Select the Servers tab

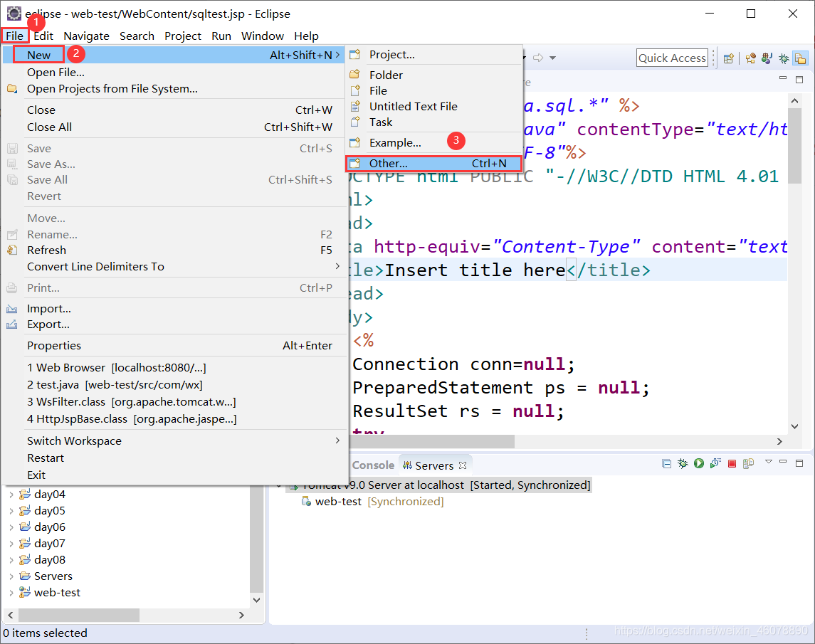pyautogui.click(x=434, y=465)
